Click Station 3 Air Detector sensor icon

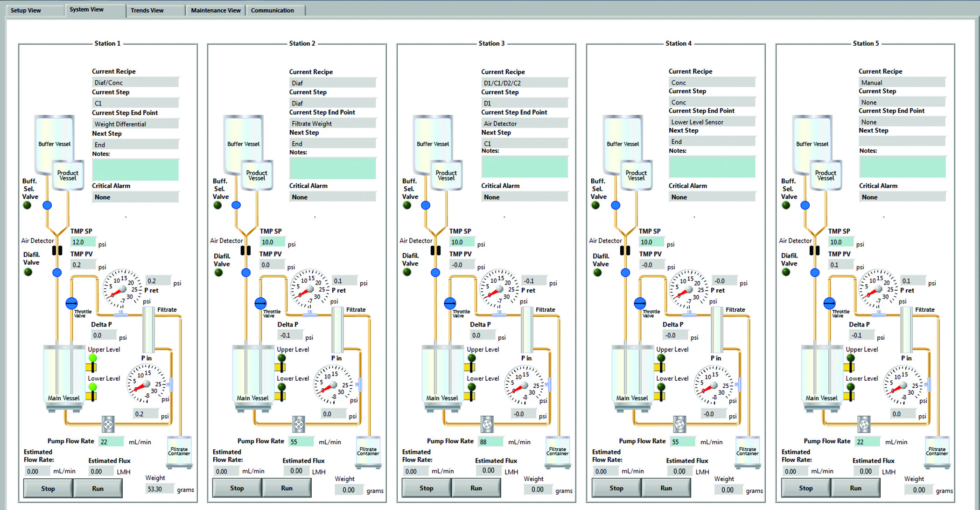[x=435, y=251]
